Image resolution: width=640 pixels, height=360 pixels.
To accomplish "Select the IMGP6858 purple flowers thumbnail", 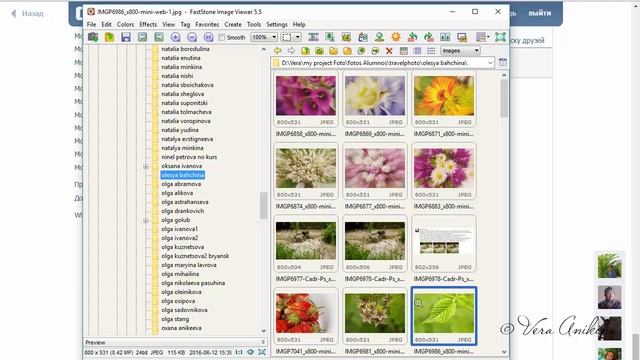I will [x=306, y=99].
